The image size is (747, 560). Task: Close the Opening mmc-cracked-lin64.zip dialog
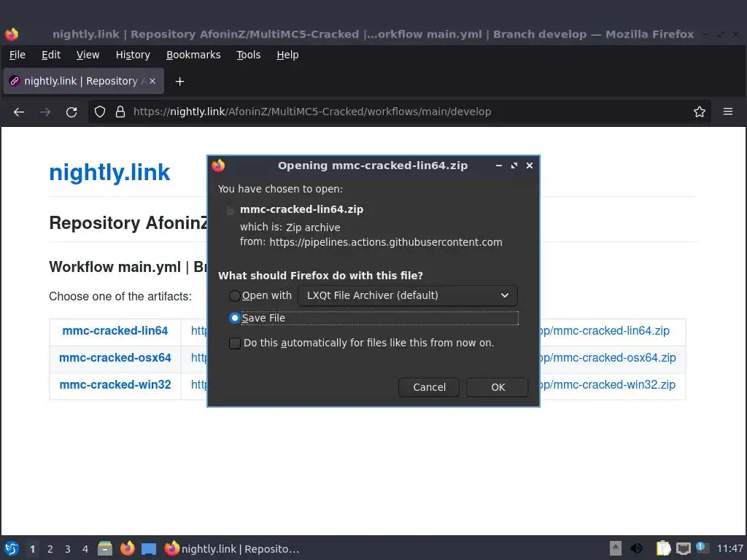coord(530,166)
